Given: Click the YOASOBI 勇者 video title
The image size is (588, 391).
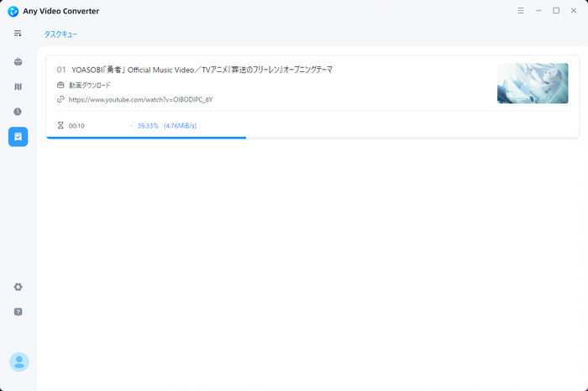Looking at the screenshot, I should pos(202,70).
